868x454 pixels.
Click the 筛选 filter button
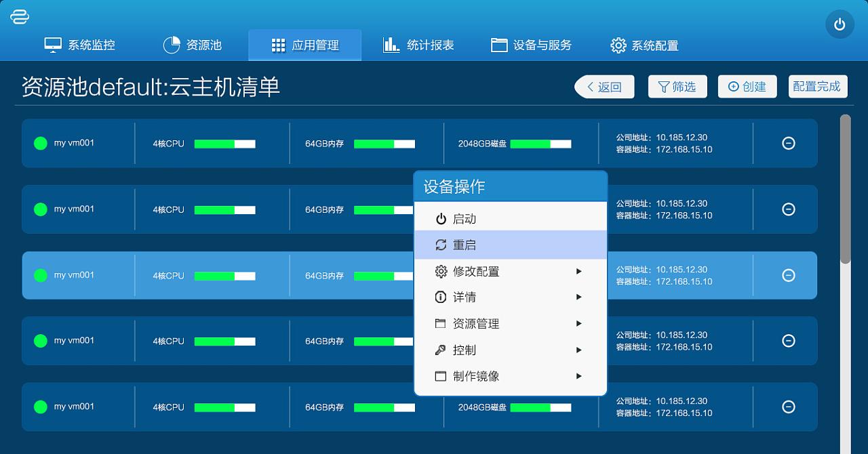coord(677,87)
